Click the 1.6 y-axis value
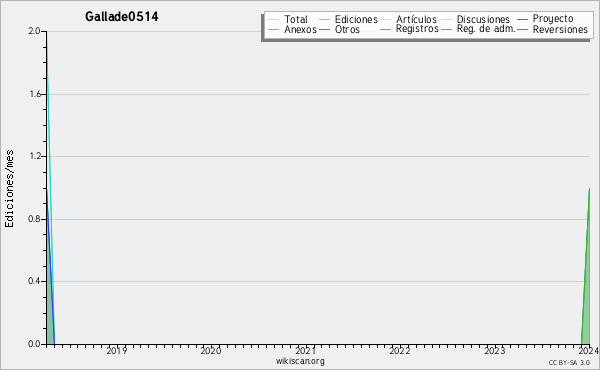 pyautogui.click(x=34, y=94)
